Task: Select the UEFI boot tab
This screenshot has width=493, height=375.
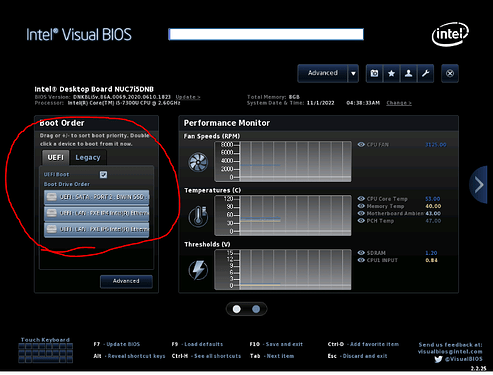Action: point(55,157)
